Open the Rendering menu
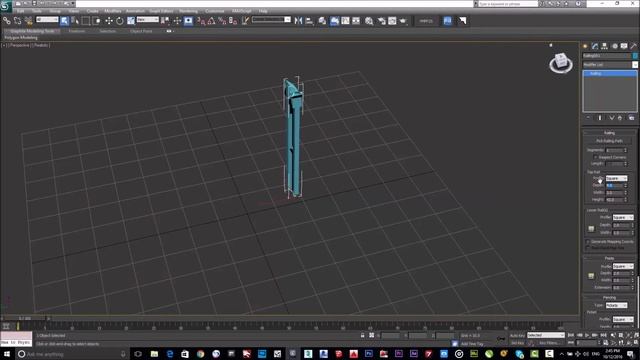 (x=188, y=11)
